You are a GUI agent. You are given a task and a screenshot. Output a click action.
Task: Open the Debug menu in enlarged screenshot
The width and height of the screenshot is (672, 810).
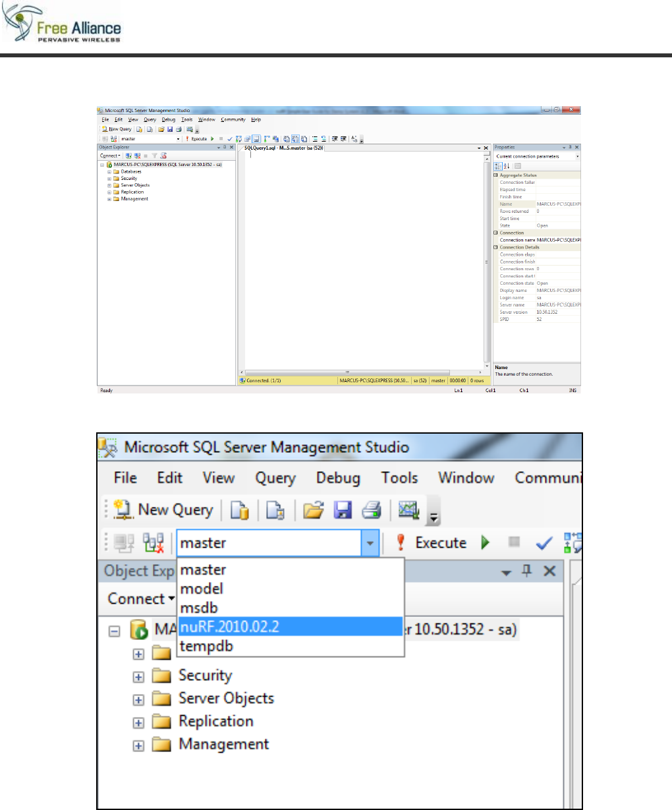(338, 478)
